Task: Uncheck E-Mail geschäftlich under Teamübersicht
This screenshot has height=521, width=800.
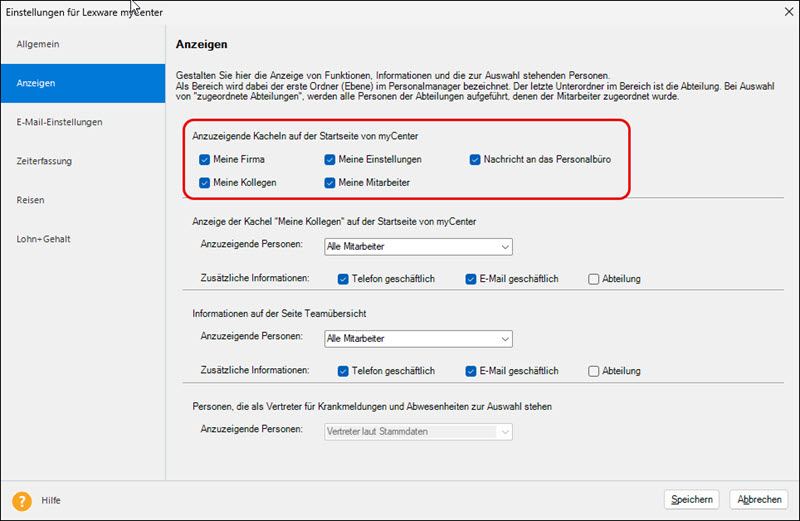Action: 471,371
